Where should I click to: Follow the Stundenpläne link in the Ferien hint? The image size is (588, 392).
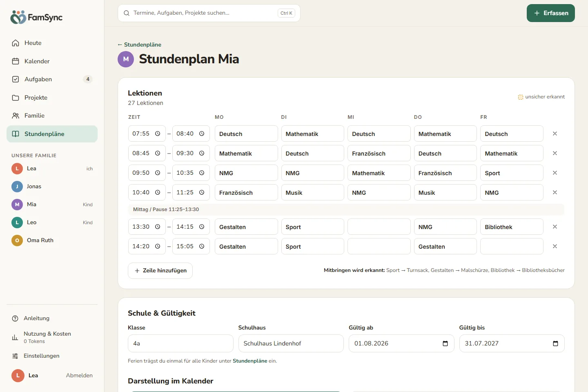250,361
